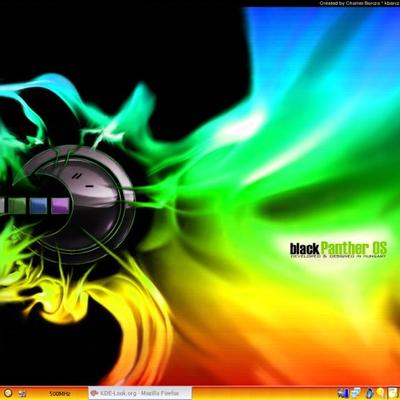Click the 500MHz CPU frequency indicator

click(x=60, y=394)
